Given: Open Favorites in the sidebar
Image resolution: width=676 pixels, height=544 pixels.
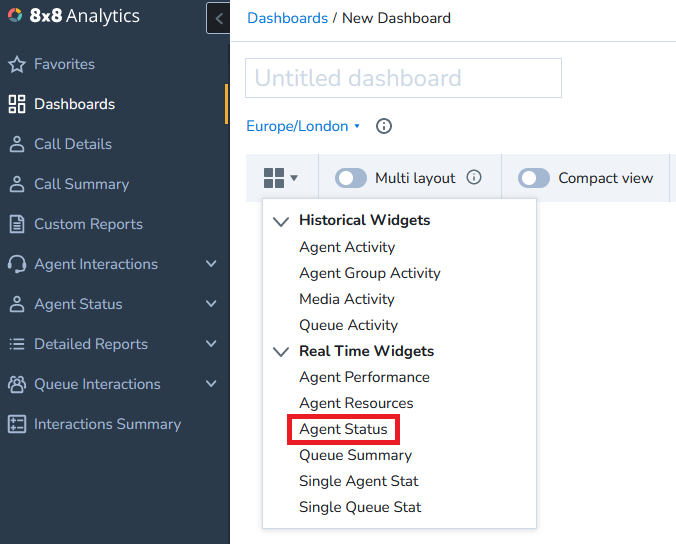Looking at the screenshot, I should (x=64, y=64).
